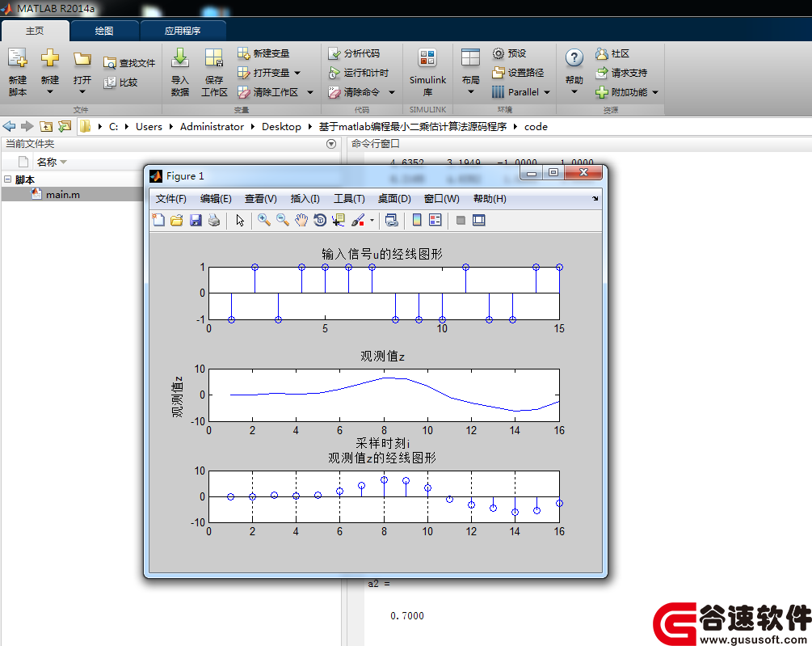Viewport: 812px width, 646px height.
Task: Click Analyze Code (分析代码) icon
Action: [x=334, y=53]
